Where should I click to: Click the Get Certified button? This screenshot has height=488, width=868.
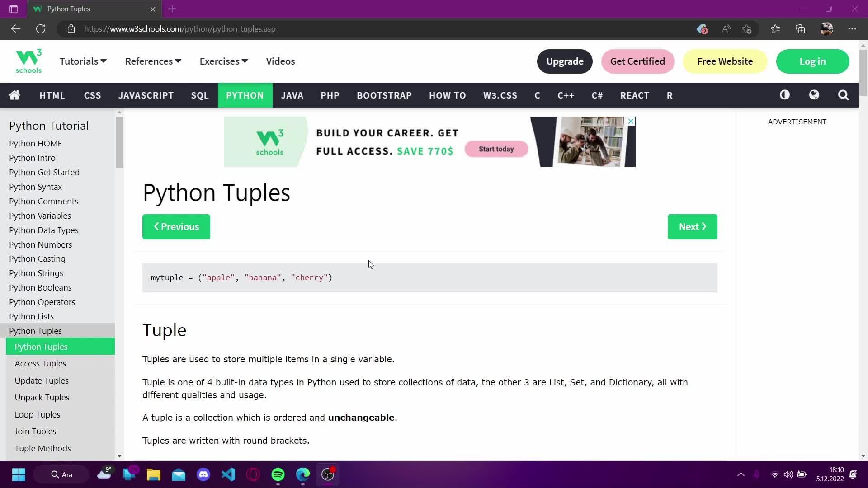coord(637,61)
